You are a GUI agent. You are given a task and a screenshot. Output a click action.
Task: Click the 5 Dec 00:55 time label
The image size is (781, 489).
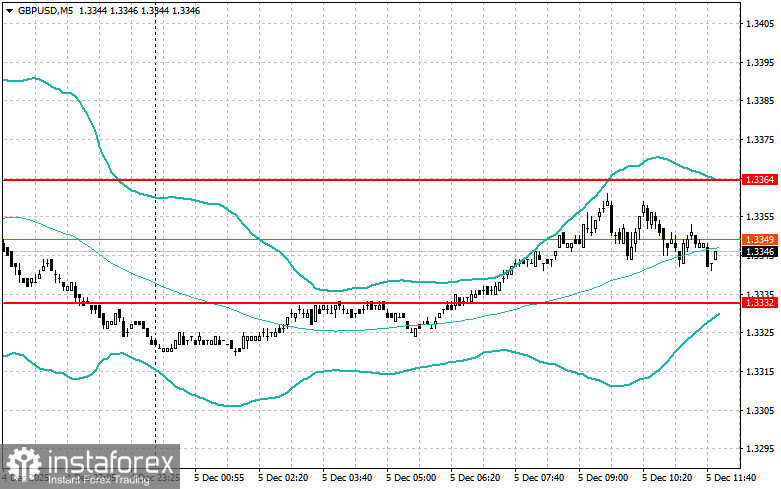click(219, 478)
